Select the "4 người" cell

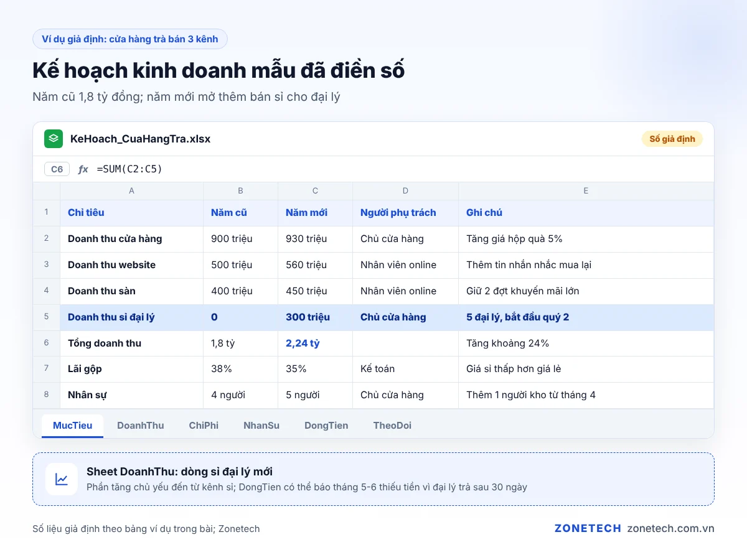click(240, 395)
